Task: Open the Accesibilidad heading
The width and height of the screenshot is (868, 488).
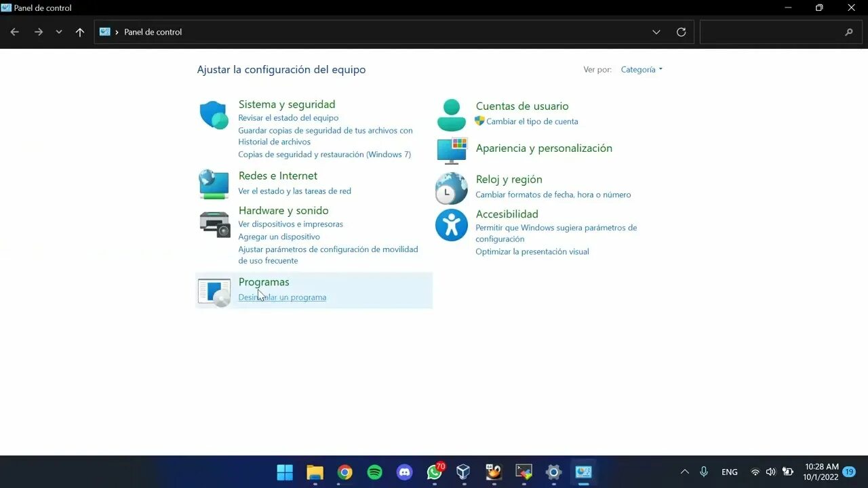Action: click(x=507, y=214)
